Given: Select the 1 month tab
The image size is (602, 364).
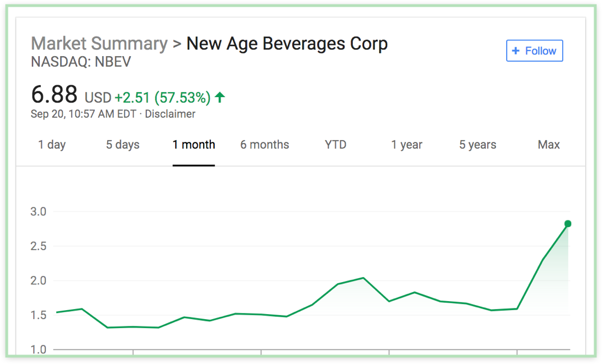Looking at the screenshot, I should coord(194,145).
